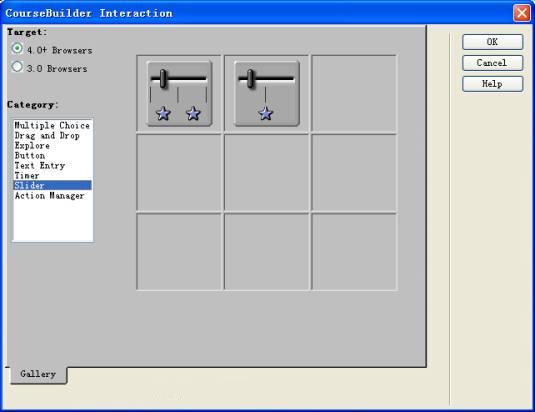Screen dimensions: 535x412
Task: Select the two-star range slider template
Action: pos(179,93)
